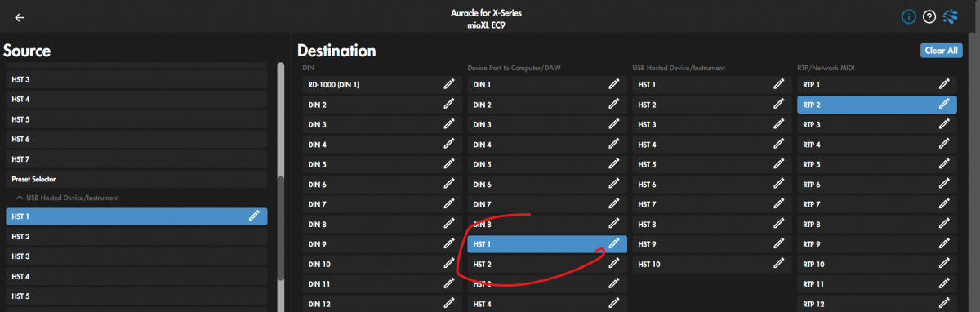
Task: Click pencil icon beside highlighted RTP 2
Action: click(x=944, y=105)
